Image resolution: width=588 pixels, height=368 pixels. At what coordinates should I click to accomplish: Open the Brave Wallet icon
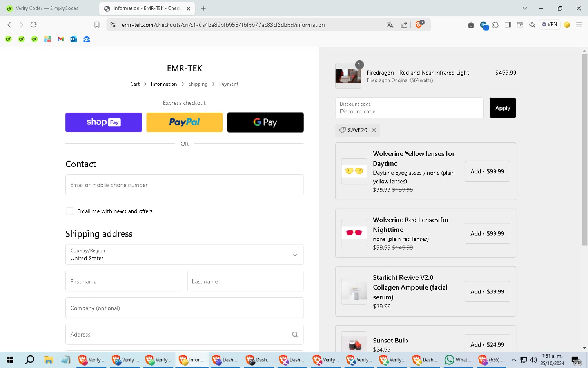(x=520, y=25)
